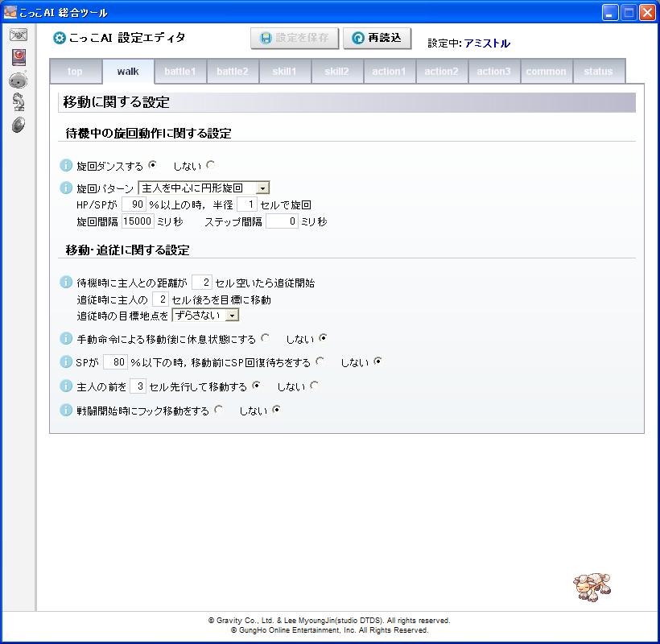Viewport: 660px width, 644px height.
Task: Click the アミストル profile name link
Action: pyautogui.click(x=487, y=43)
